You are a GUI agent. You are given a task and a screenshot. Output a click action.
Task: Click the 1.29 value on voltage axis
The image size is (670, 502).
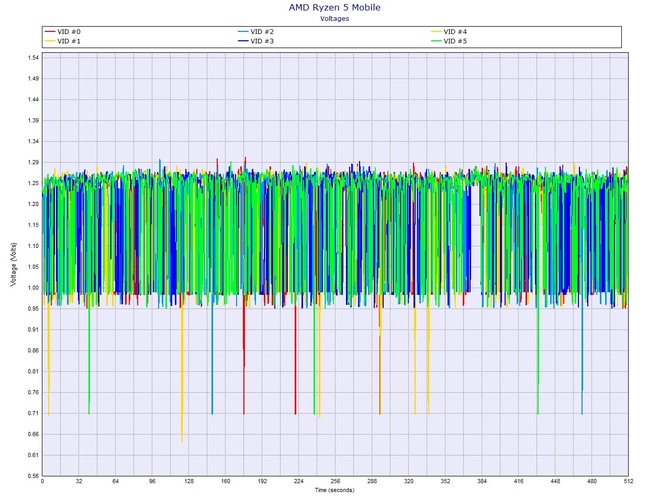pyautogui.click(x=34, y=162)
